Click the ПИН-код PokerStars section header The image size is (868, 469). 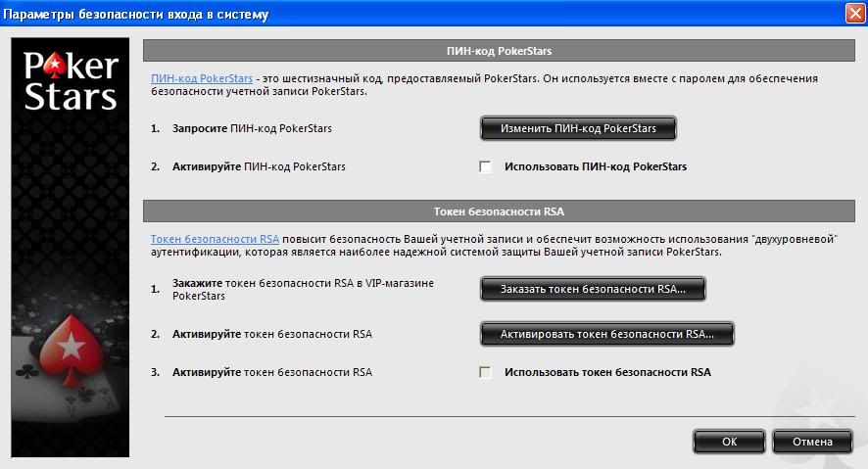point(499,51)
